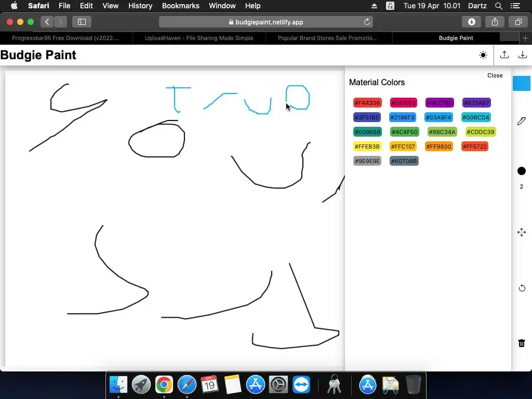
Task: Pick the #FF9800 orange swatch
Action: pos(438,147)
